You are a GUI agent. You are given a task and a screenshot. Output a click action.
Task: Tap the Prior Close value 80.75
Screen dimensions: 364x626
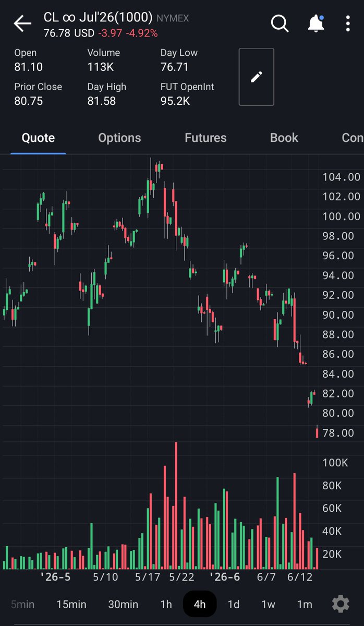point(28,101)
